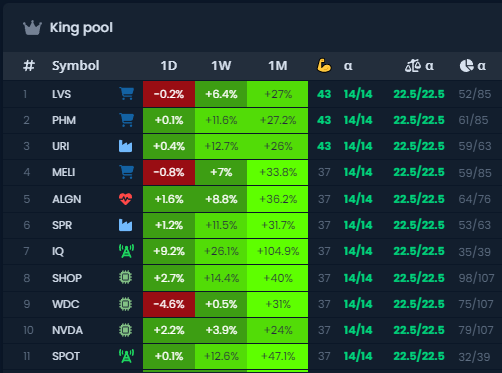Click the +47.1% monthly cell for SPOT
Viewport: 502px width, 373px height.
click(x=278, y=356)
